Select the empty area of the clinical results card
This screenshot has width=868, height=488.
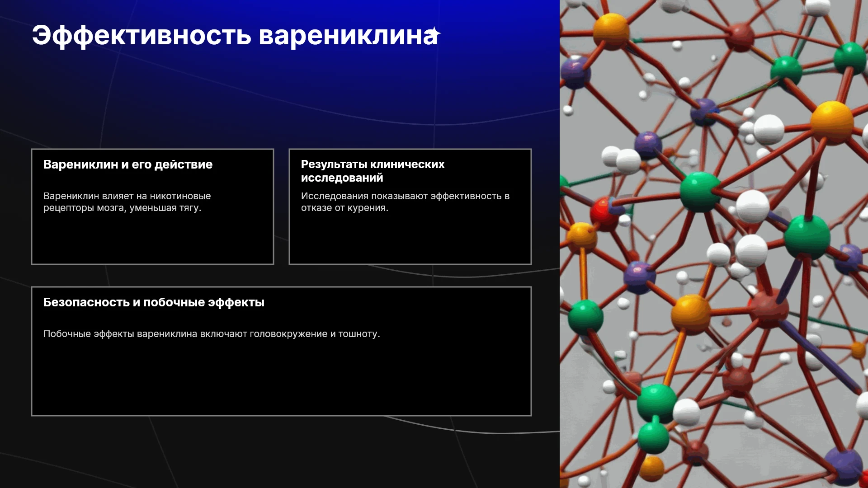(410, 239)
